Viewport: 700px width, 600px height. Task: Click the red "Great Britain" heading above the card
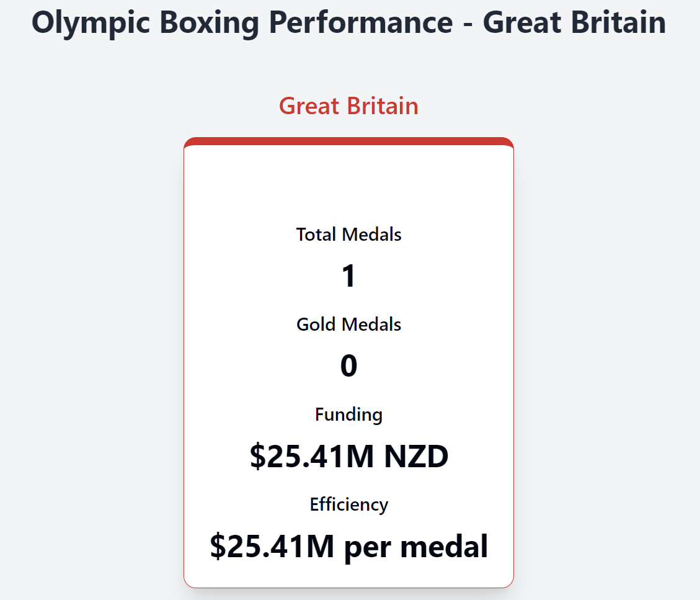348,106
